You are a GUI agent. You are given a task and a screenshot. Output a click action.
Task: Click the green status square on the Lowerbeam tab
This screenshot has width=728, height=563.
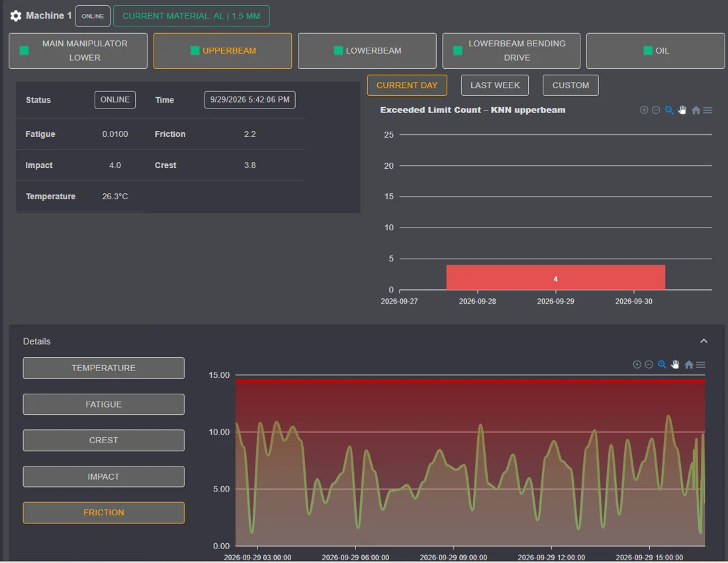point(338,50)
